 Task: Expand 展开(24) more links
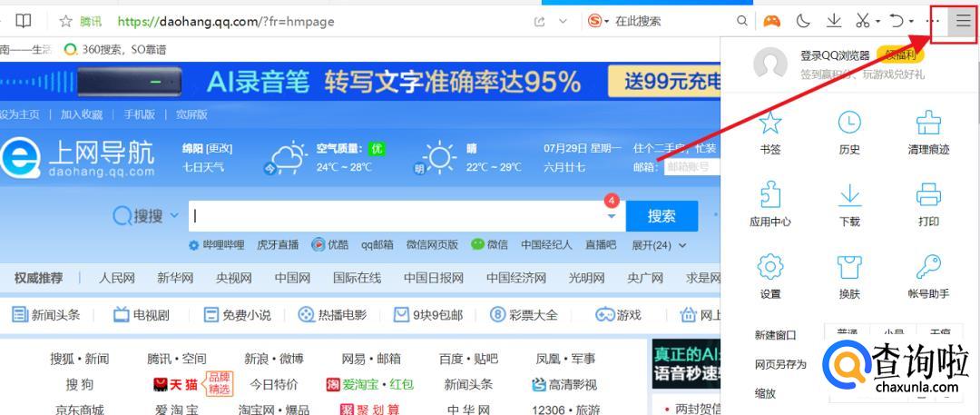coord(659,245)
